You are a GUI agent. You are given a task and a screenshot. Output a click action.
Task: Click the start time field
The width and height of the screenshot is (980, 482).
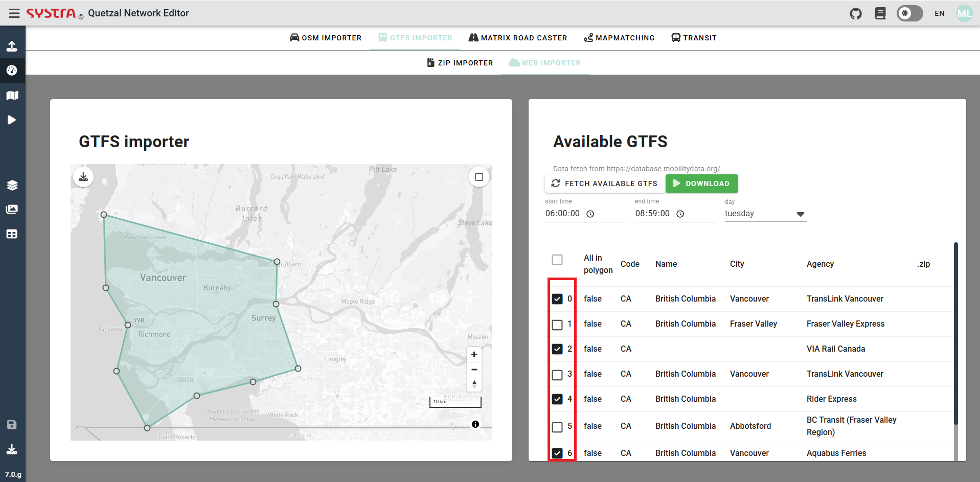tap(585, 214)
